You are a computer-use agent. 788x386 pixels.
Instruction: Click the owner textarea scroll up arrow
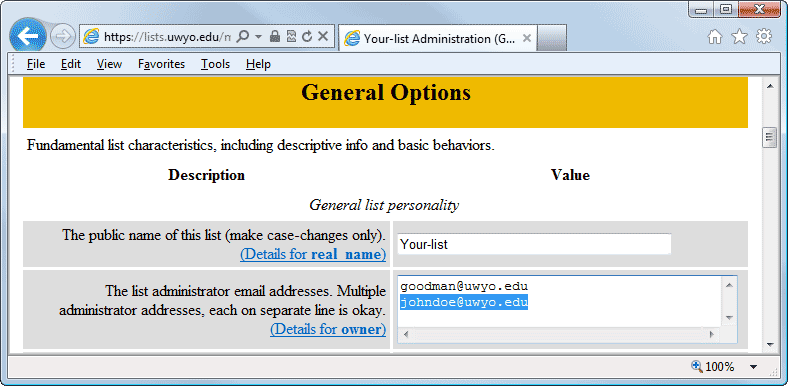(x=730, y=285)
